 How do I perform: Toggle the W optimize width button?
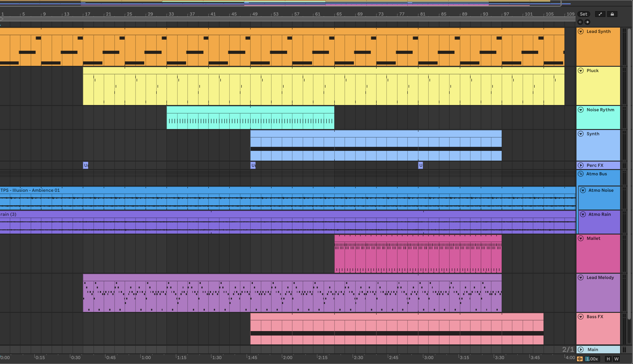tap(616, 359)
